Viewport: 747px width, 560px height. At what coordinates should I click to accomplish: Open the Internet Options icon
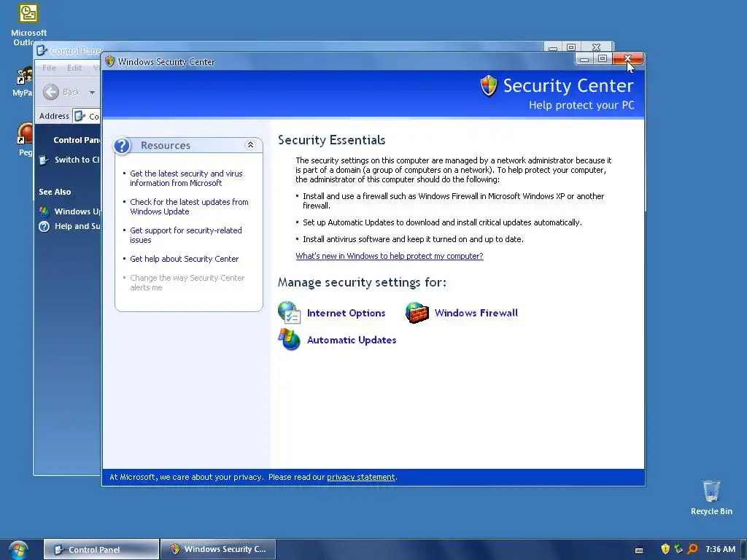click(289, 313)
